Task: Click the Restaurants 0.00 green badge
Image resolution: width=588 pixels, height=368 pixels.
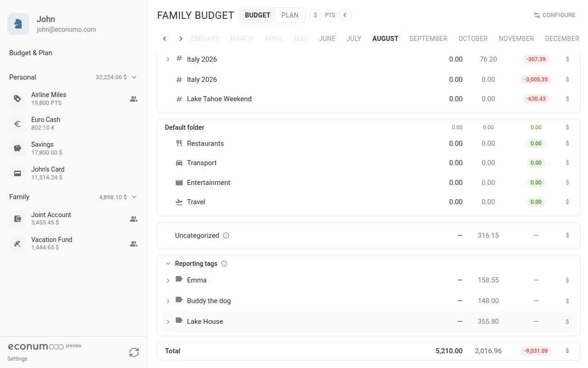Action: click(536, 144)
